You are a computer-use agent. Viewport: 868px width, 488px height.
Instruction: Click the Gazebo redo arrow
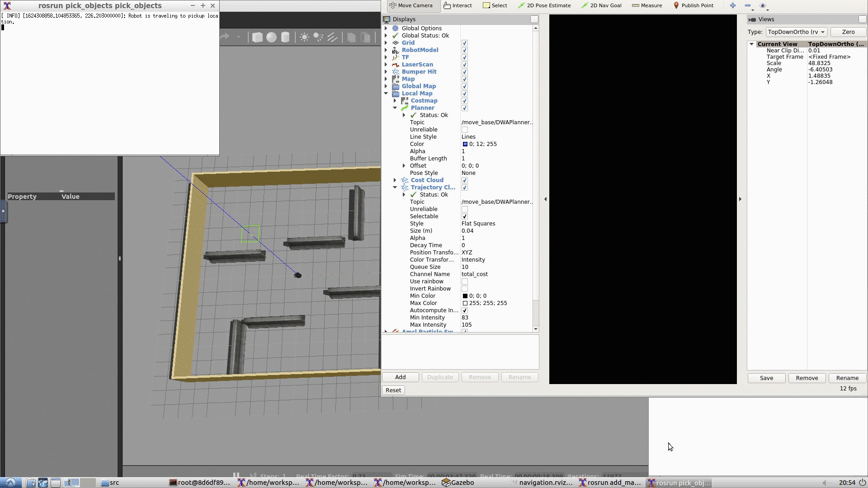click(x=225, y=37)
